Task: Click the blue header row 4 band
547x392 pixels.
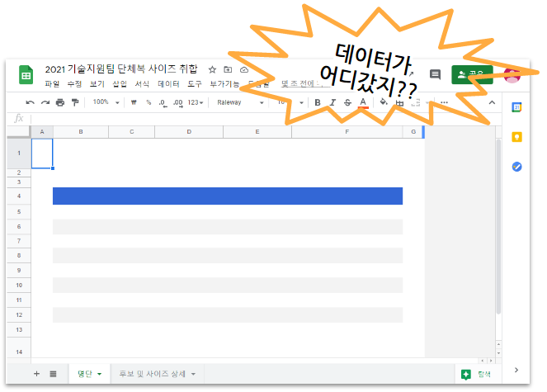Action: click(x=228, y=196)
